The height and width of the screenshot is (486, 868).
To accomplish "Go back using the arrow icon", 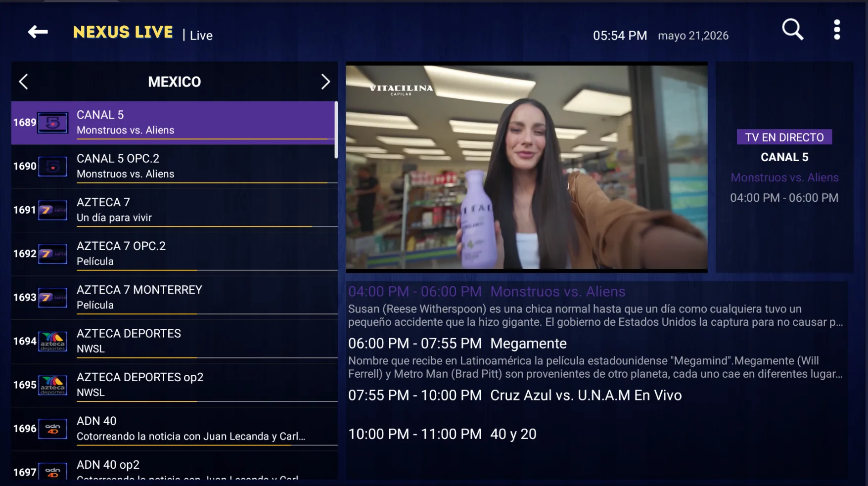I will 38,32.
